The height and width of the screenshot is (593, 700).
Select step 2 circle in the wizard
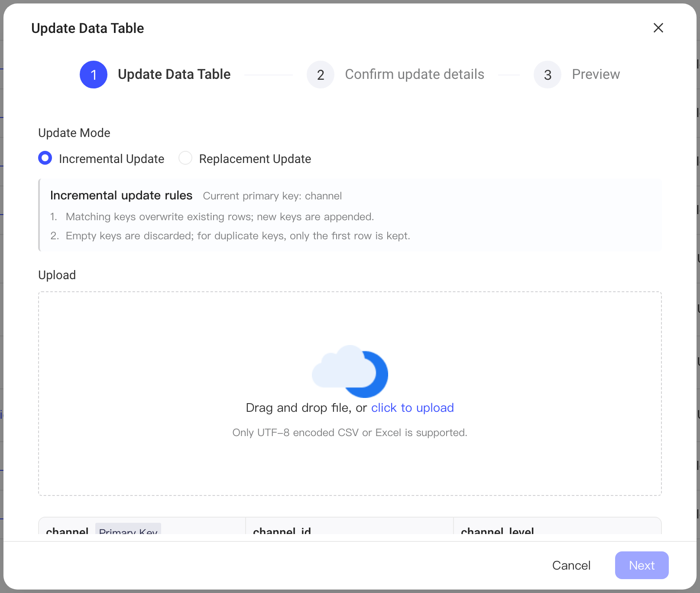(321, 75)
